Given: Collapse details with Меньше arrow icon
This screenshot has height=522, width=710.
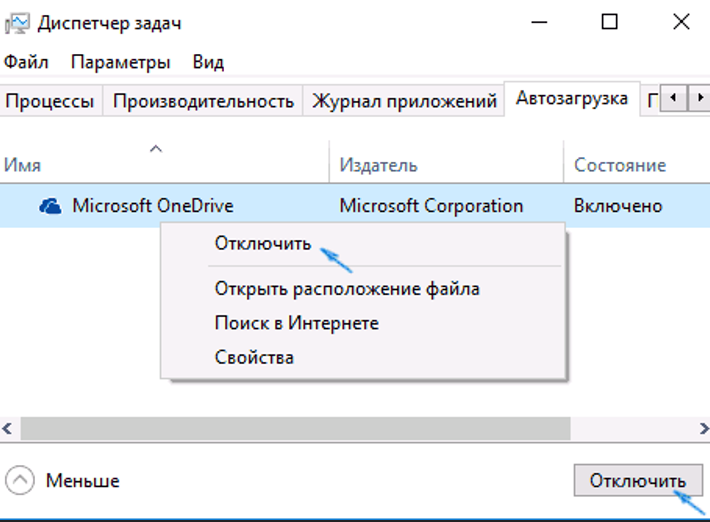Looking at the screenshot, I should [20, 481].
